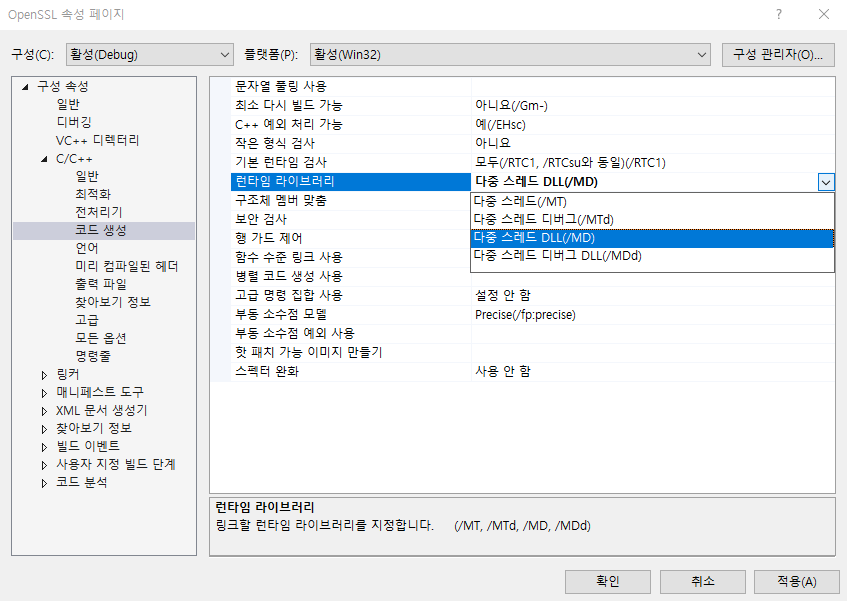Choose 다중 스레드 디버그(/MTd) option
This screenshot has height=601, width=847.
click(x=652, y=220)
